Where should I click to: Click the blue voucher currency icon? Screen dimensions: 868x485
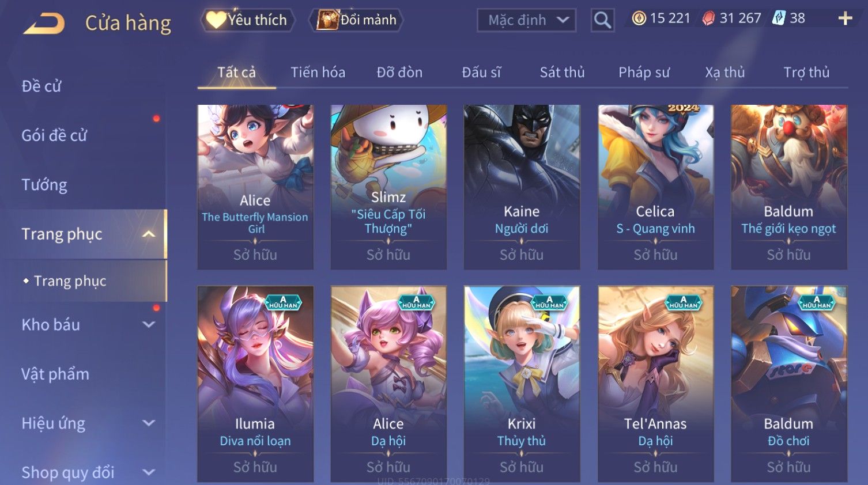[x=779, y=18]
